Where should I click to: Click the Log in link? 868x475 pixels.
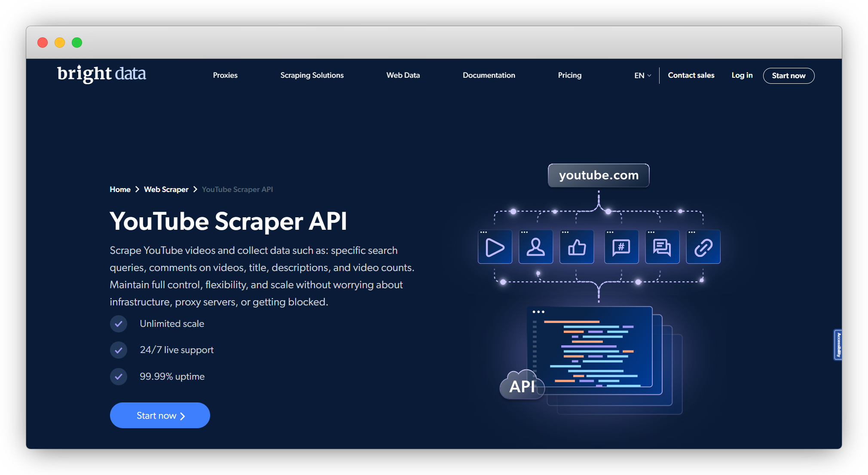pos(742,75)
